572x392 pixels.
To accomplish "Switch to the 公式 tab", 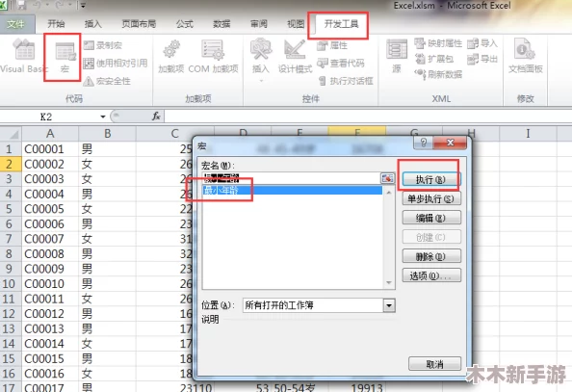I will 185,24.
